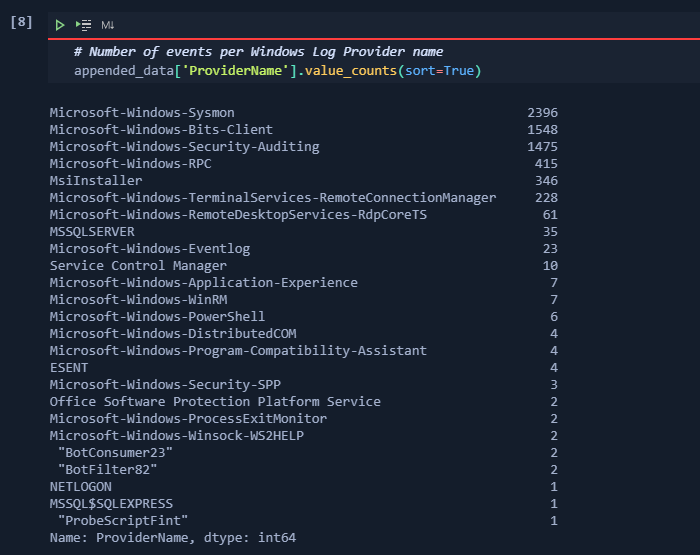Image resolution: width=700 pixels, height=555 pixels.
Task: Select the Microsoft-Windows-Security-Auditing row
Action: [304, 146]
